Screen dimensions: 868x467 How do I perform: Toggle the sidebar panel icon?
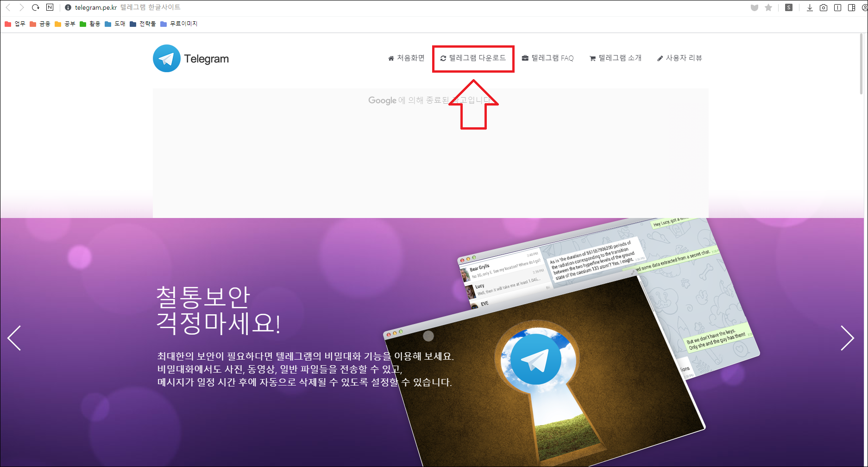(x=851, y=7)
